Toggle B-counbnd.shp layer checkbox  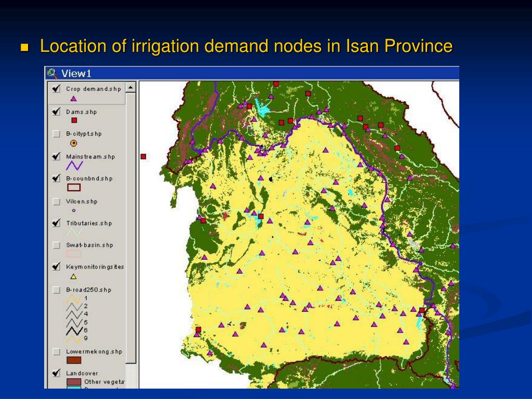click(56, 178)
